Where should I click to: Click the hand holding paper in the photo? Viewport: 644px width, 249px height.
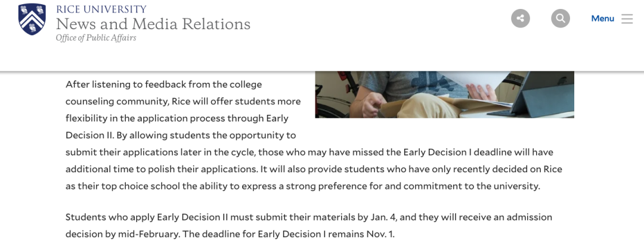click(482, 92)
